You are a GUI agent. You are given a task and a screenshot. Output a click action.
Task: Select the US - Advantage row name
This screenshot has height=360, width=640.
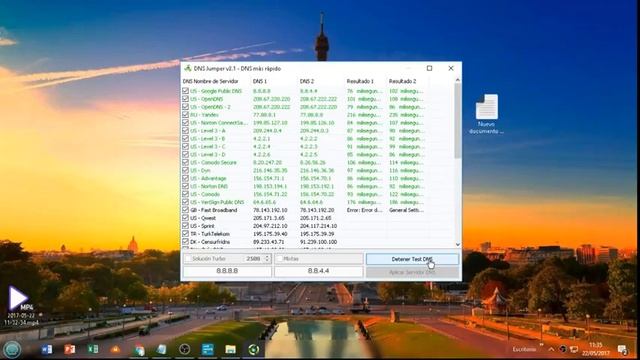[208, 178]
